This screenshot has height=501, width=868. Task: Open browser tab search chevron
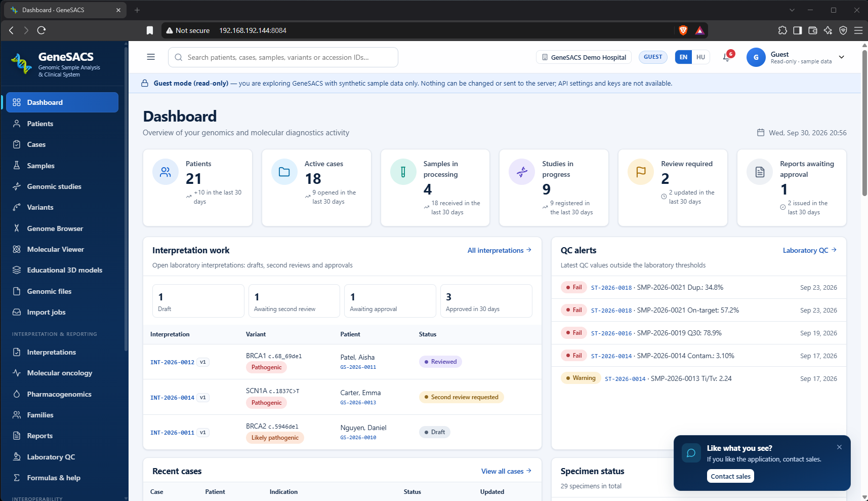pyautogui.click(x=792, y=10)
